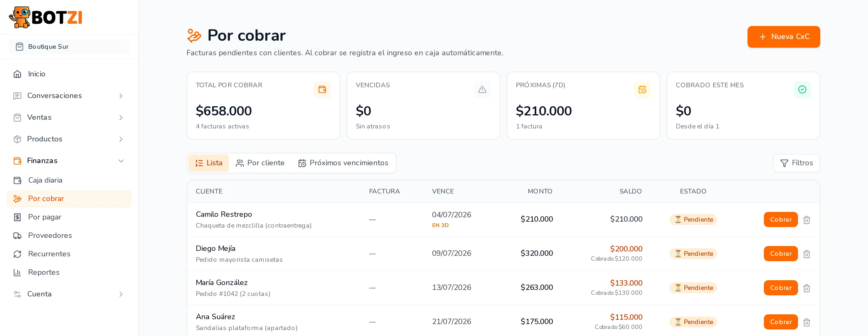Open the Boutique Sur store selector
The width and height of the screenshot is (868, 336).
(x=69, y=47)
